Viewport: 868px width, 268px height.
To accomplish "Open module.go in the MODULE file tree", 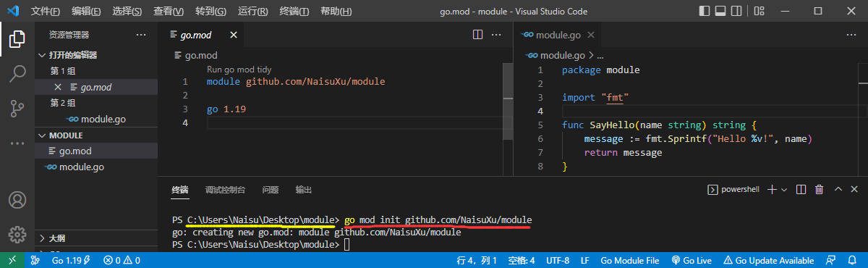I will [x=96, y=167].
